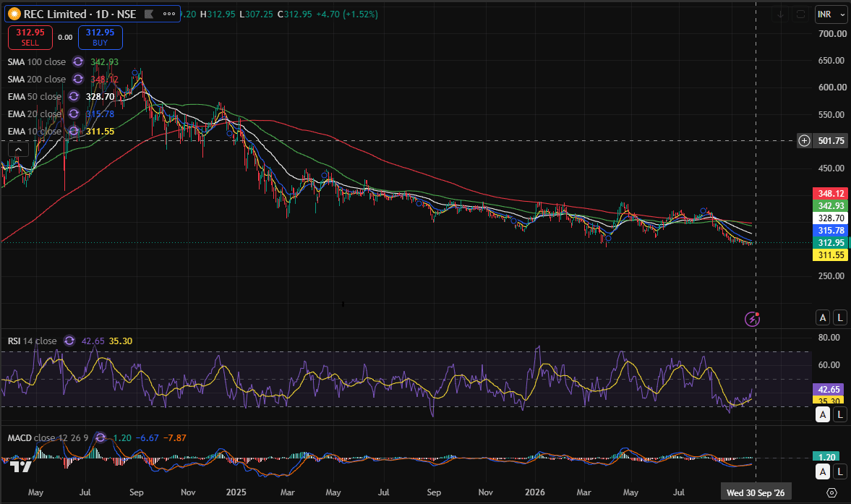Viewport: 851px width, 504px height.
Task: Click the teal 1.20 MACD axis label
Action: pos(826,457)
